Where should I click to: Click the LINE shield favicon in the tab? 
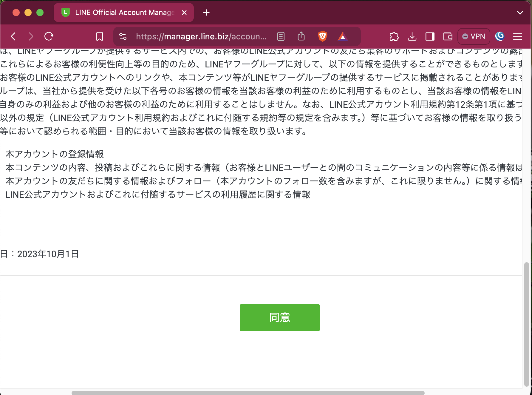point(65,13)
